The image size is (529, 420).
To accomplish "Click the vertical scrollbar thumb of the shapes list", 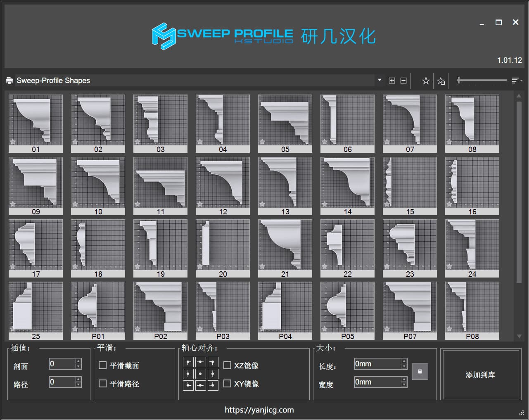I will [x=519, y=192].
